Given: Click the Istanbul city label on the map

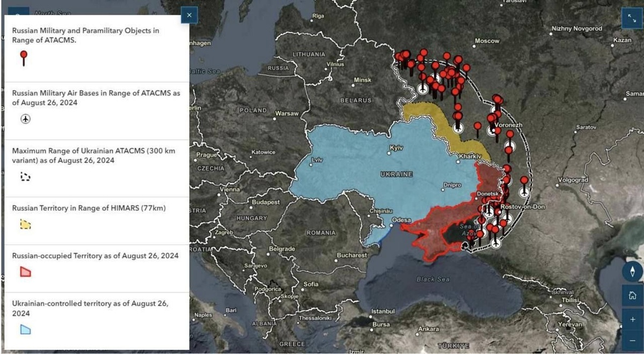Looking at the screenshot, I should tap(383, 312).
